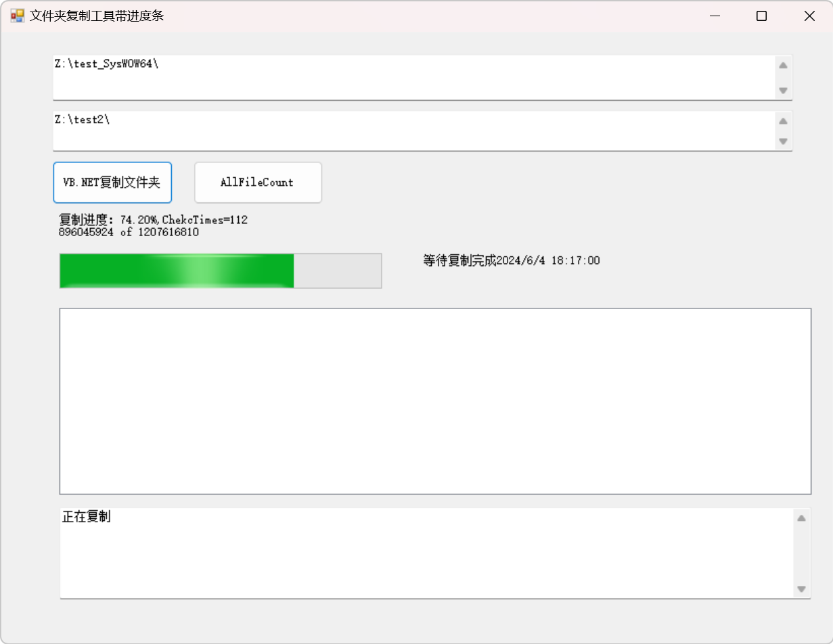Viewport: 833px width, 644px height.
Task: Focus the Z:\test_SysWOW64\ source path field
Action: 413,77
